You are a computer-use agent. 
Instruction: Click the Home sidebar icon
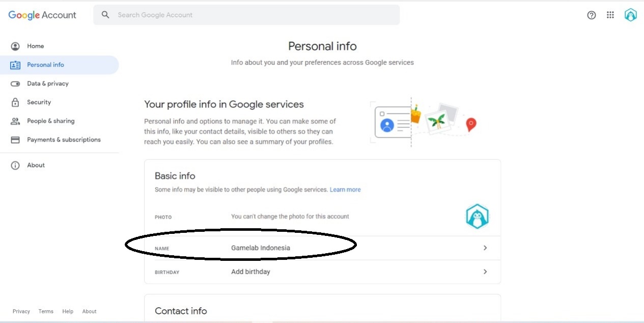pyautogui.click(x=15, y=46)
